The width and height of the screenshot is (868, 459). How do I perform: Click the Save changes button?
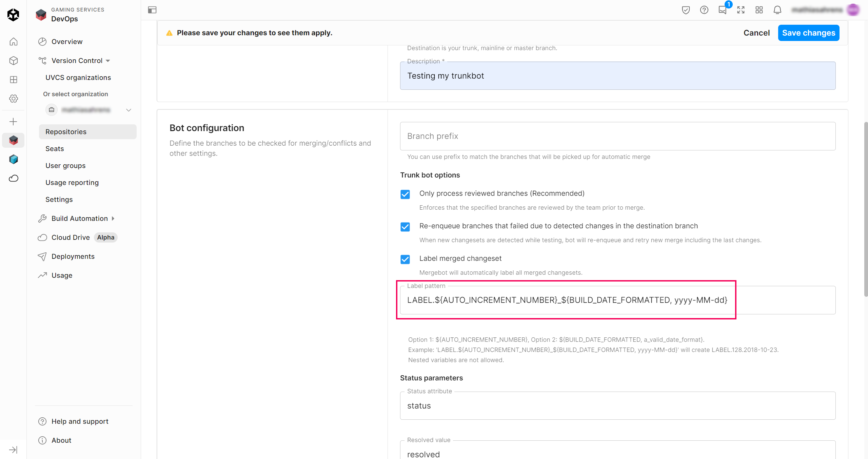[x=808, y=33]
